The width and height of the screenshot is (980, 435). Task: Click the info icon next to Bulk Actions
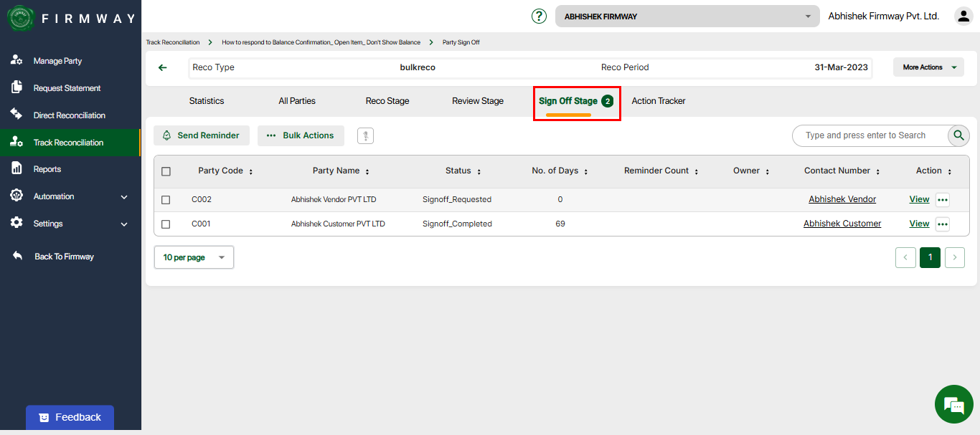click(x=365, y=135)
